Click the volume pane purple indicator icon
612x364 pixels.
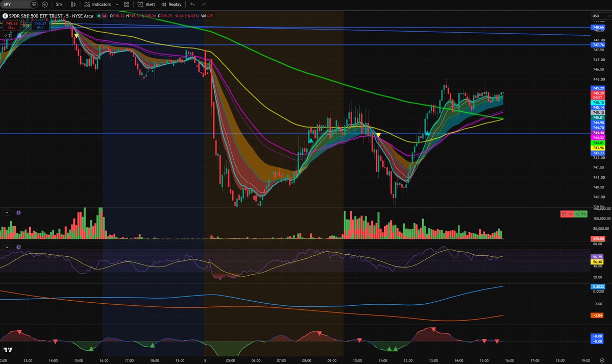point(18,213)
